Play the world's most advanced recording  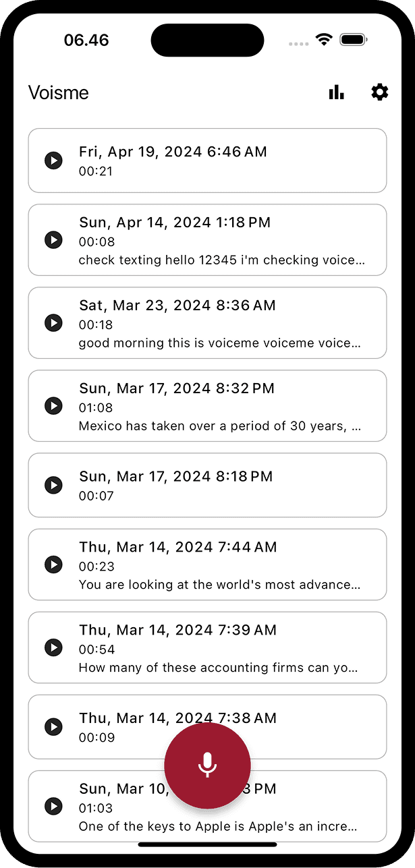[x=53, y=565]
